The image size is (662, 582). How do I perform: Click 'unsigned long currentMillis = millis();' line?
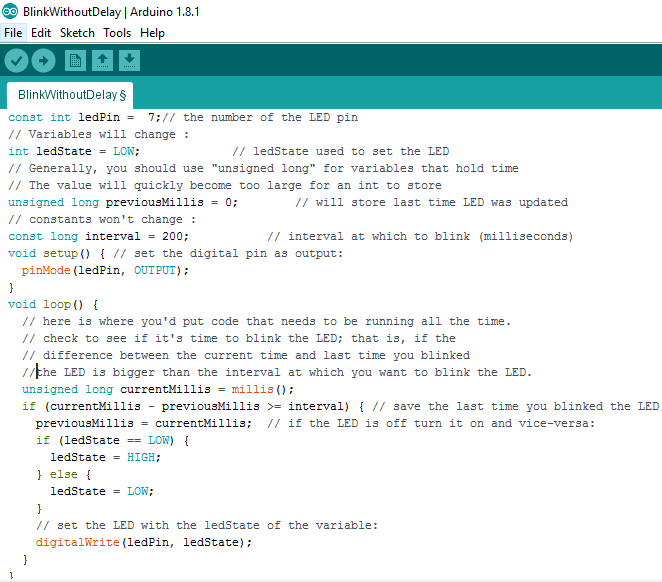tap(158, 389)
